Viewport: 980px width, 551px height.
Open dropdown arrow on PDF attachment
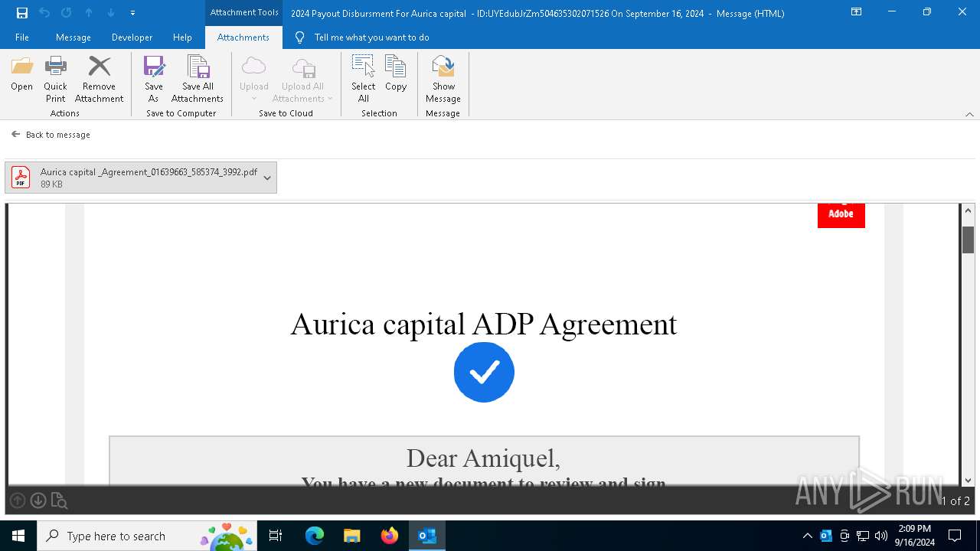[x=267, y=178]
